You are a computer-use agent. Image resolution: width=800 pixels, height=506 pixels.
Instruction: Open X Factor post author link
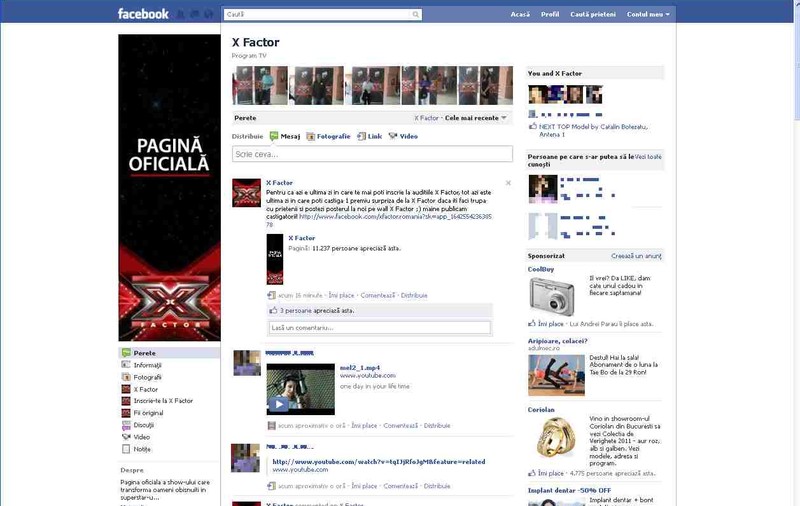pos(279,183)
